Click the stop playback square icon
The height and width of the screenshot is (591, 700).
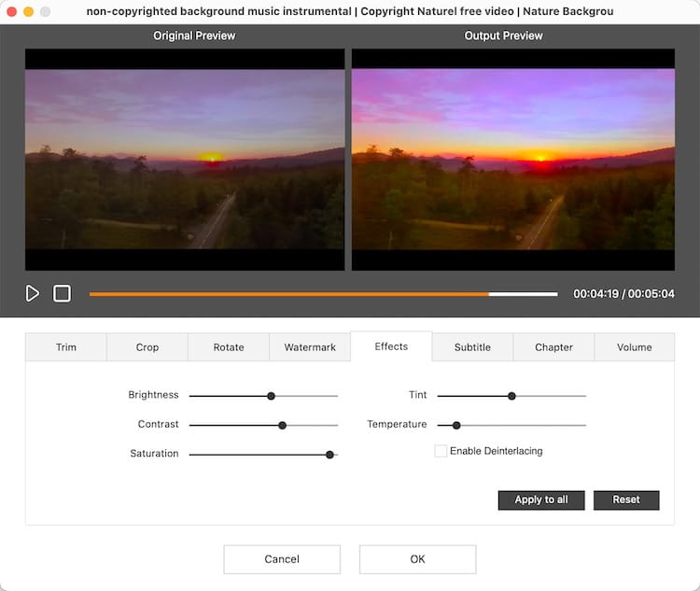62,293
